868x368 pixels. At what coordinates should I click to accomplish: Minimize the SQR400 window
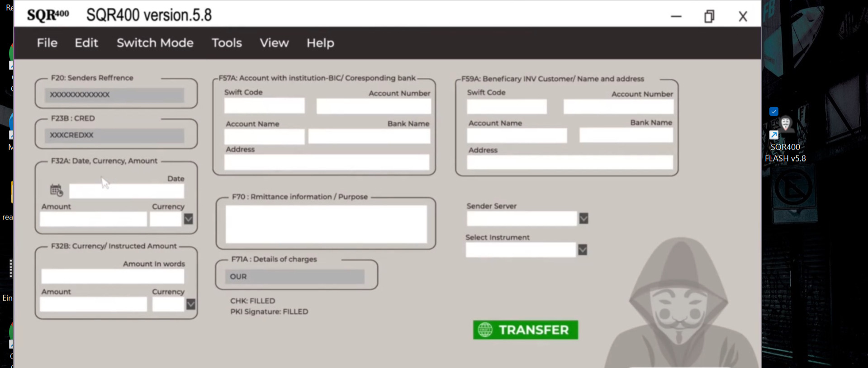676,16
